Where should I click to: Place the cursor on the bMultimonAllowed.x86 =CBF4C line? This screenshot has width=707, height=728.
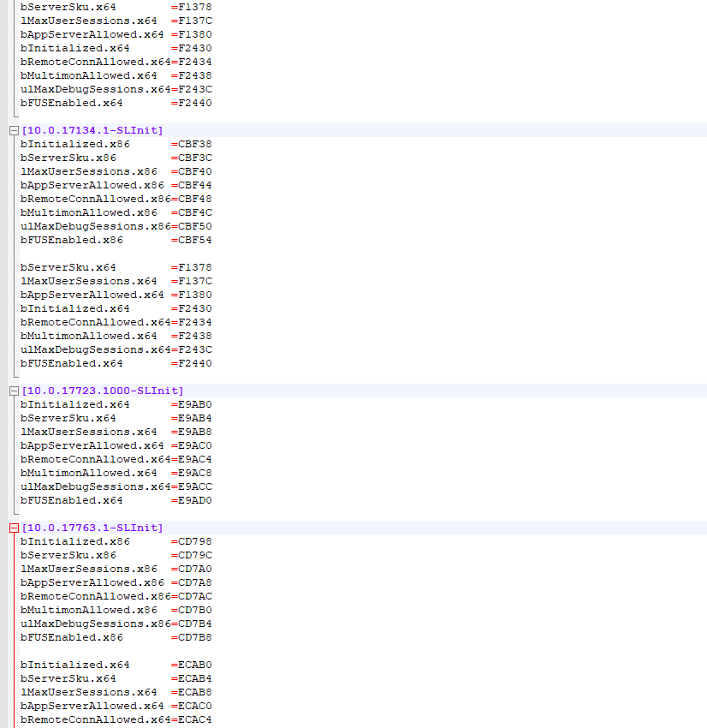click(x=116, y=212)
